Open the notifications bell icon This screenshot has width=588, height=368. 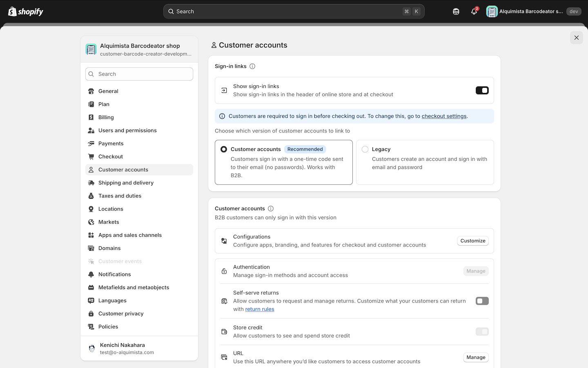474,11
